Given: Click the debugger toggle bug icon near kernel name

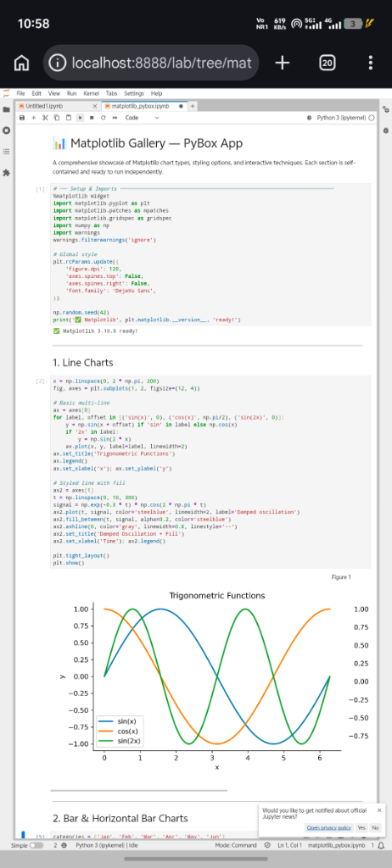Looking at the screenshot, I should tap(309, 118).
